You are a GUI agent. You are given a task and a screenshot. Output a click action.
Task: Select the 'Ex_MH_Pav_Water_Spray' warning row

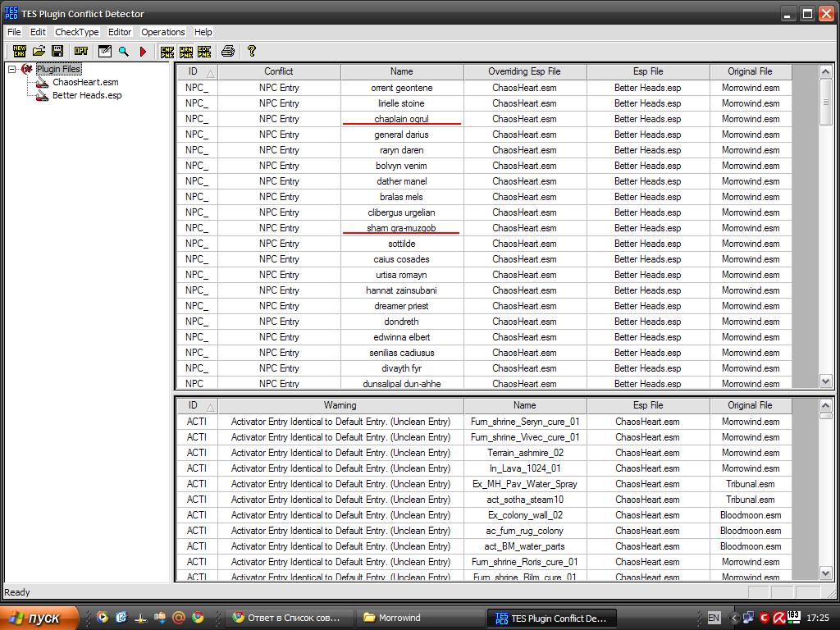coord(484,484)
